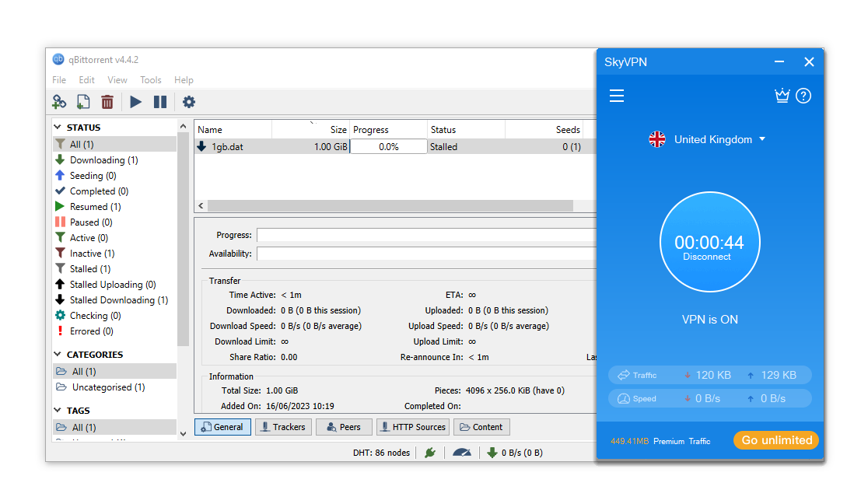Click the Add Torrent File icon
Image resolution: width=868 pixels, height=497 pixels.
83,101
